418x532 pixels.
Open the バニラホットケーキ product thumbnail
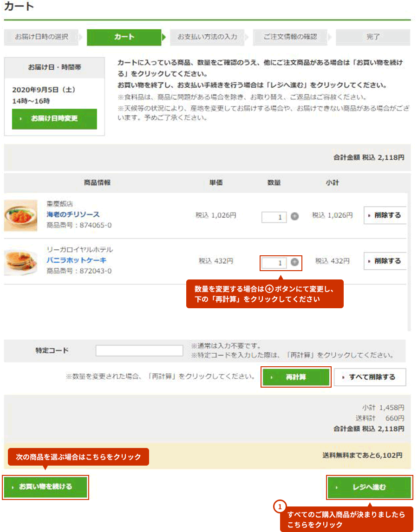point(21,261)
